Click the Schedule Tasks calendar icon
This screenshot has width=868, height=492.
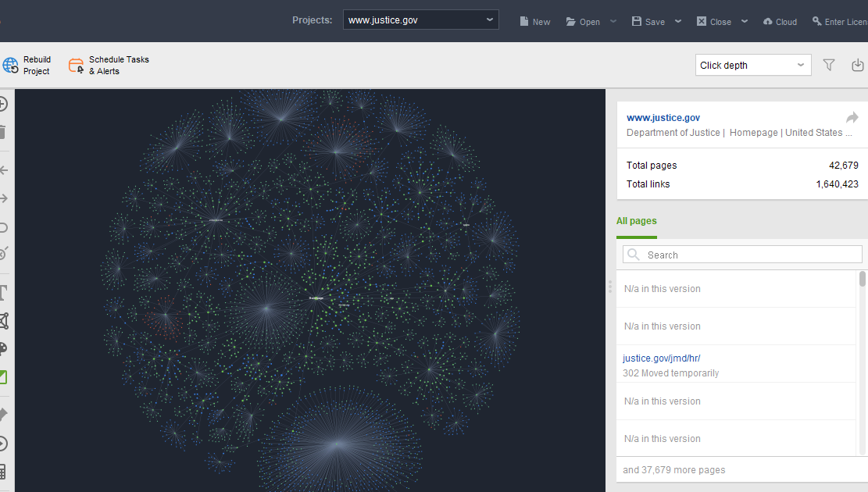[77, 66]
